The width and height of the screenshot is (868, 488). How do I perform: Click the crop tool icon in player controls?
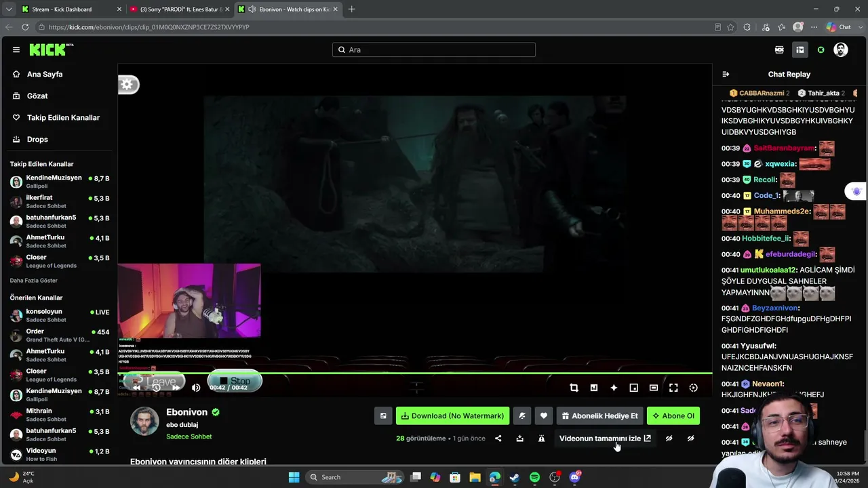pos(574,388)
